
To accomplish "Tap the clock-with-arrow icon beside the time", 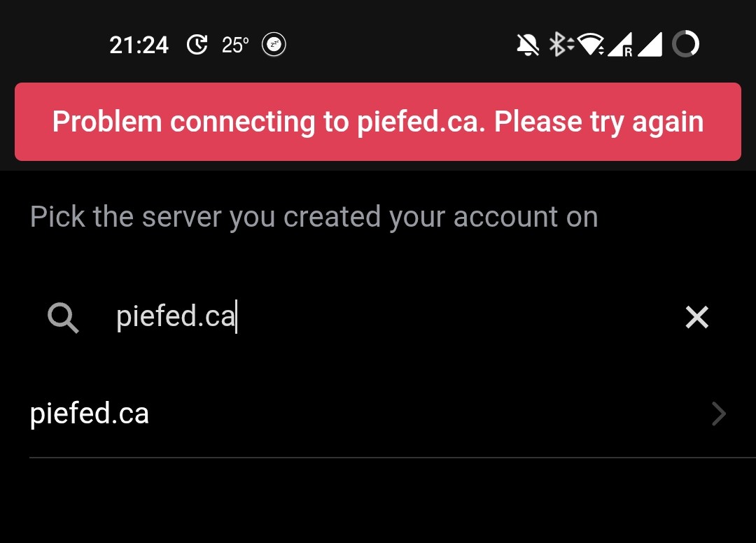I will [197, 45].
